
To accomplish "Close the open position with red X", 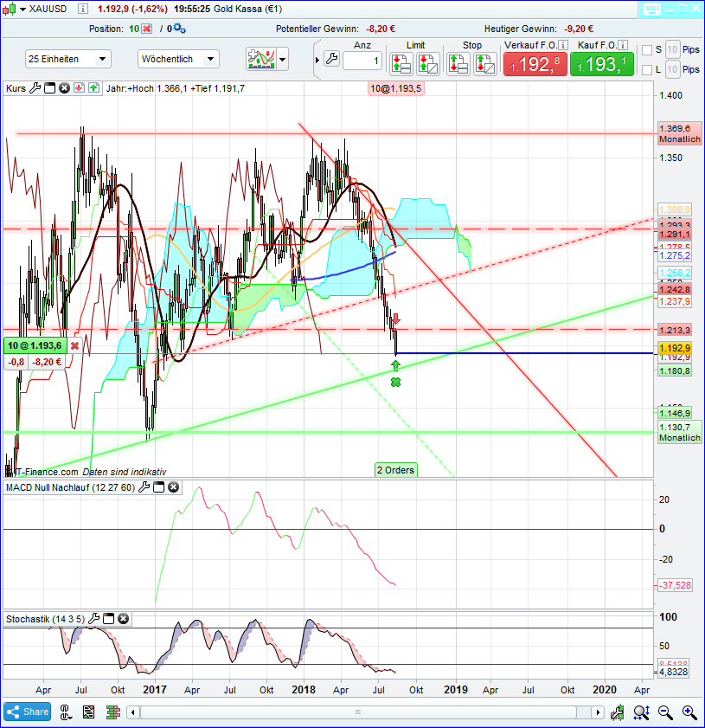I will (75, 345).
